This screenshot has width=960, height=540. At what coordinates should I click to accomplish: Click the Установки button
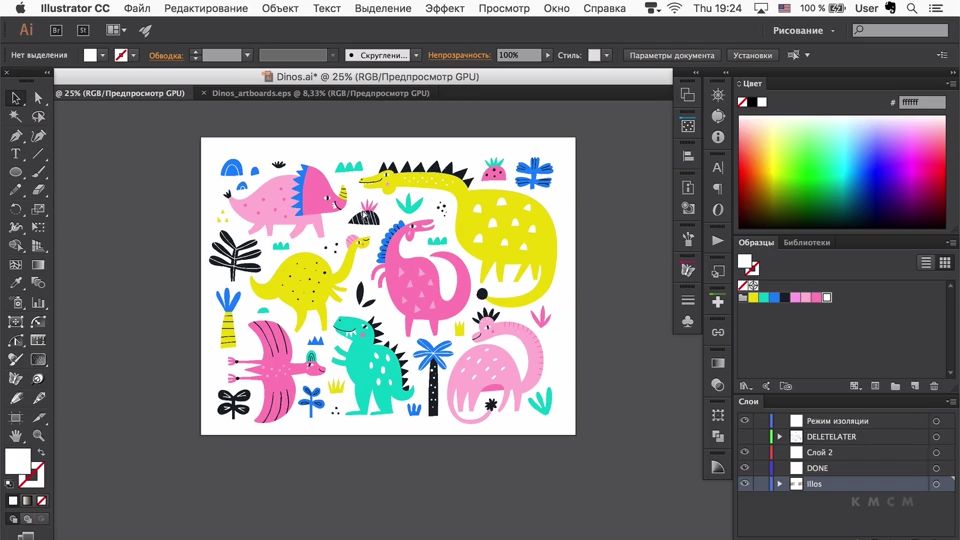pyautogui.click(x=751, y=55)
